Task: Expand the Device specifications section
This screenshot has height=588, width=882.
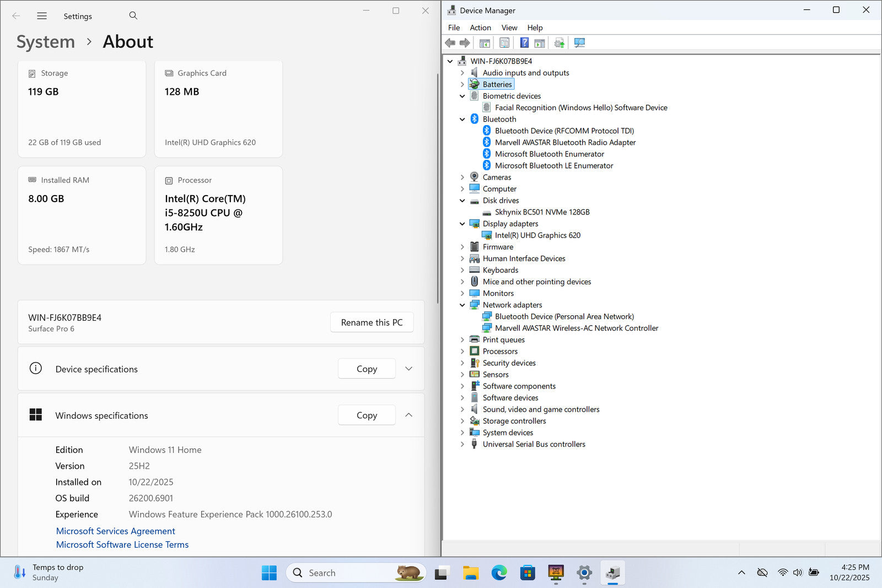Action: [408, 369]
